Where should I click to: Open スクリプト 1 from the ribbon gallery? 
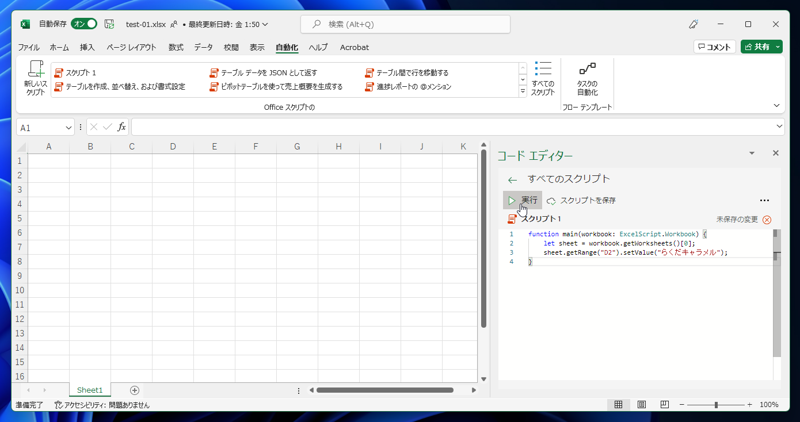pos(75,73)
